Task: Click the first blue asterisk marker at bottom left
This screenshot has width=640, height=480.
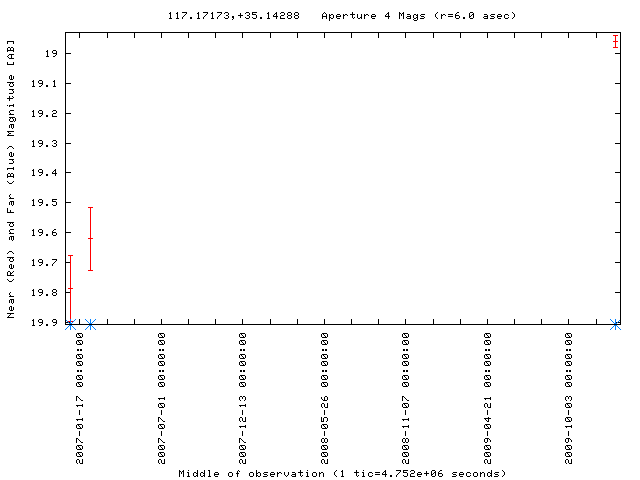Action: coord(70,325)
